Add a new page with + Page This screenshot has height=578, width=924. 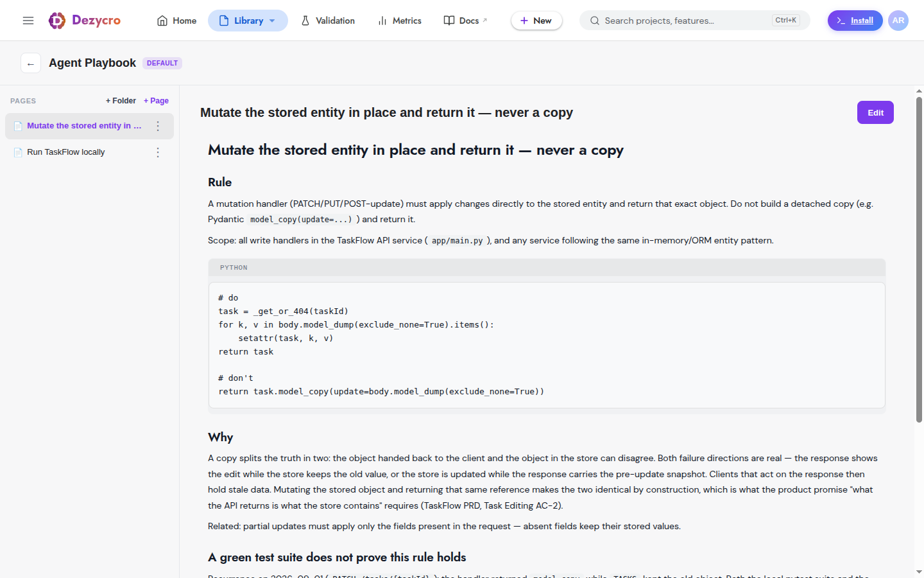click(x=156, y=101)
